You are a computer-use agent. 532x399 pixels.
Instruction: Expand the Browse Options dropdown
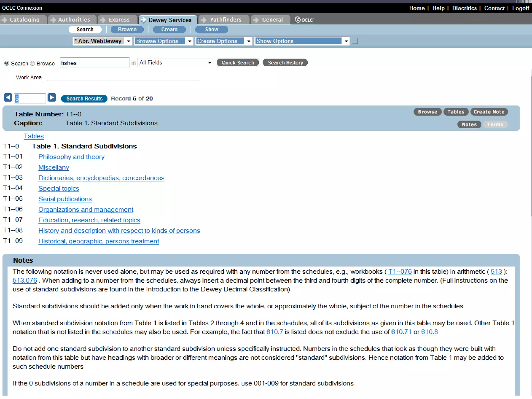pos(164,41)
